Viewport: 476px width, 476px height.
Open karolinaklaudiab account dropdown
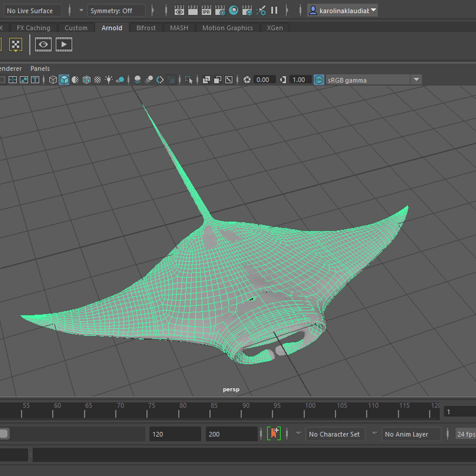pos(342,11)
